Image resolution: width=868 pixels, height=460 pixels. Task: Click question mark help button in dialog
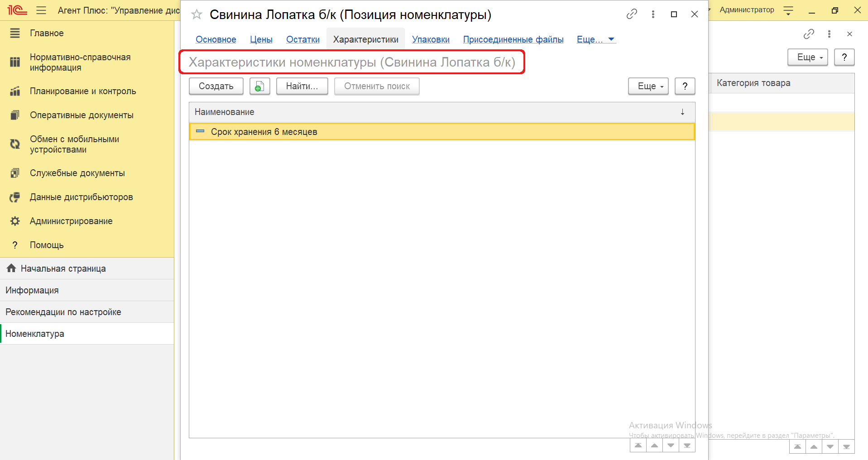pos(685,86)
